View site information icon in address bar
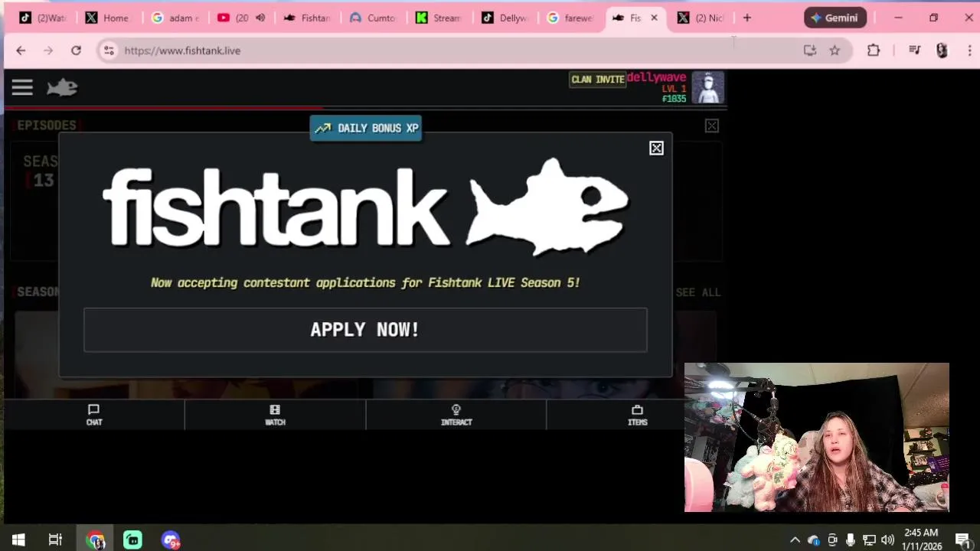The image size is (980, 551). [x=109, y=51]
